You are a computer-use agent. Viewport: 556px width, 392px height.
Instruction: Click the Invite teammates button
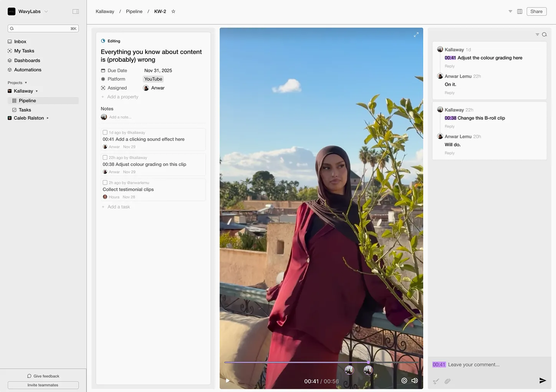[x=43, y=385]
